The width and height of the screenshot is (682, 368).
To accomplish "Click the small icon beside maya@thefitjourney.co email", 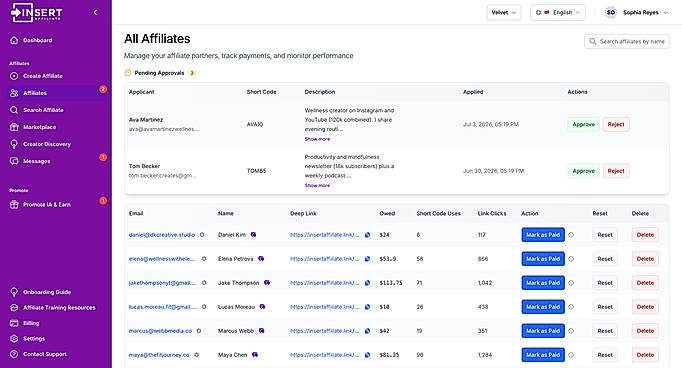I will click(x=197, y=355).
